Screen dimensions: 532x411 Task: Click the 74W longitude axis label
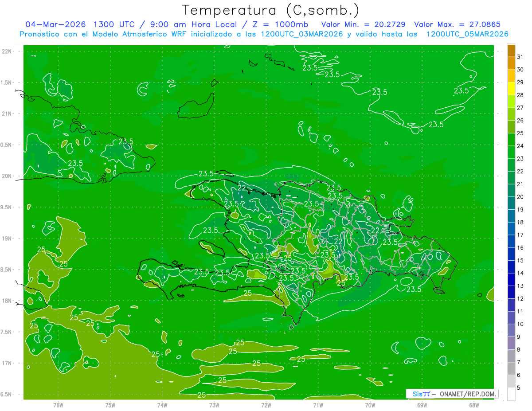coord(162,405)
